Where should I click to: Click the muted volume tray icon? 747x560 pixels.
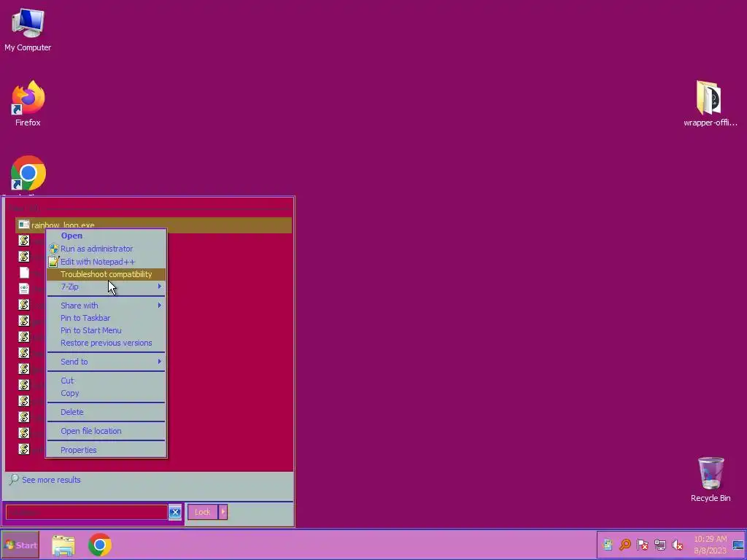tap(677, 545)
